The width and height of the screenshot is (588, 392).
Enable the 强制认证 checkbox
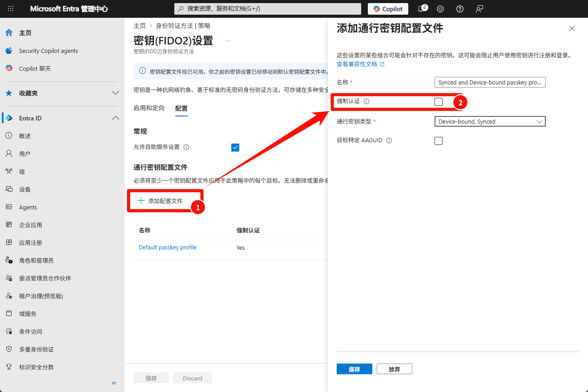coord(439,102)
